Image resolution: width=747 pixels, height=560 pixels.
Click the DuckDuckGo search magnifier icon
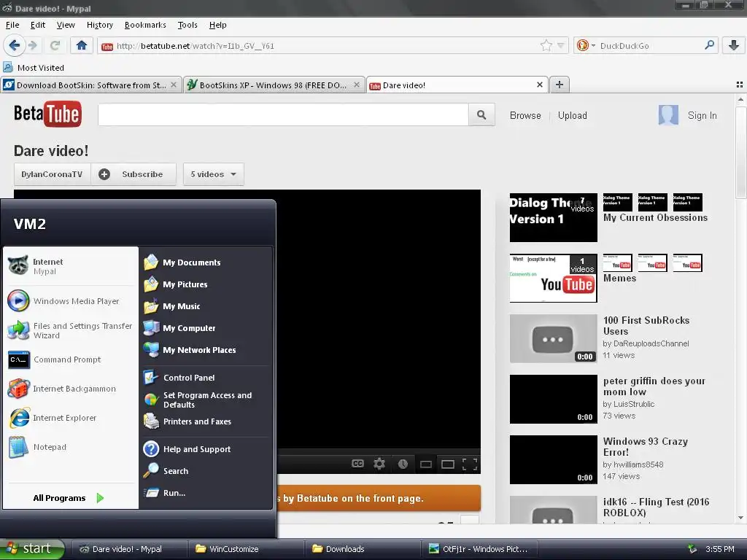click(709, 45)
